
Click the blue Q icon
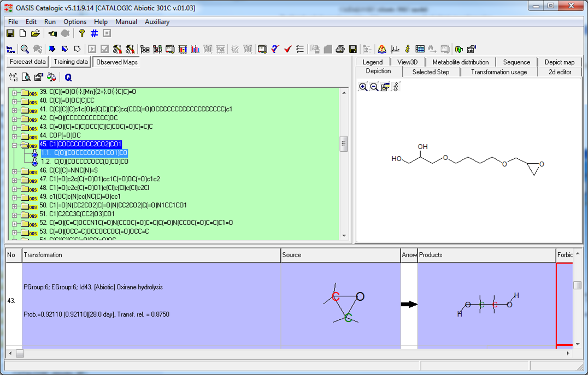click(68, 78)
